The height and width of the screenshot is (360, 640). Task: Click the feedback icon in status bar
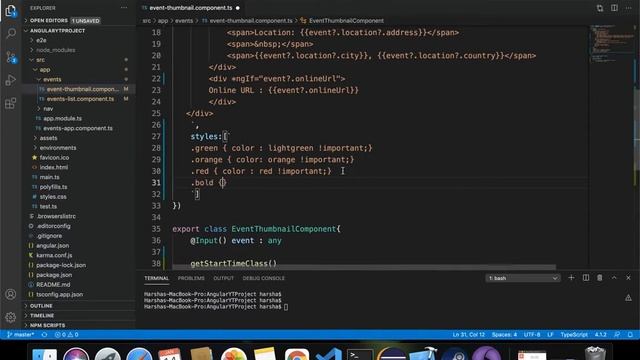(617, 335)
